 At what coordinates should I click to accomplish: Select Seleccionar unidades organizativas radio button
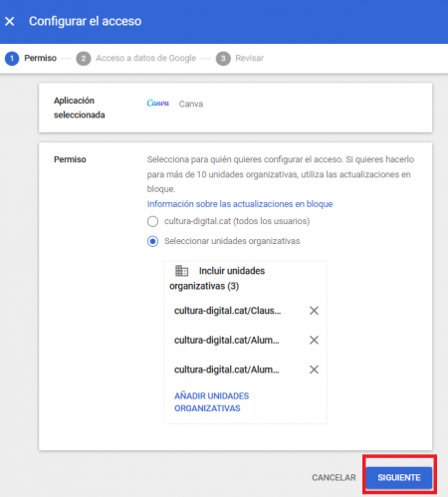pyautogui.click(x=152, y=241)
